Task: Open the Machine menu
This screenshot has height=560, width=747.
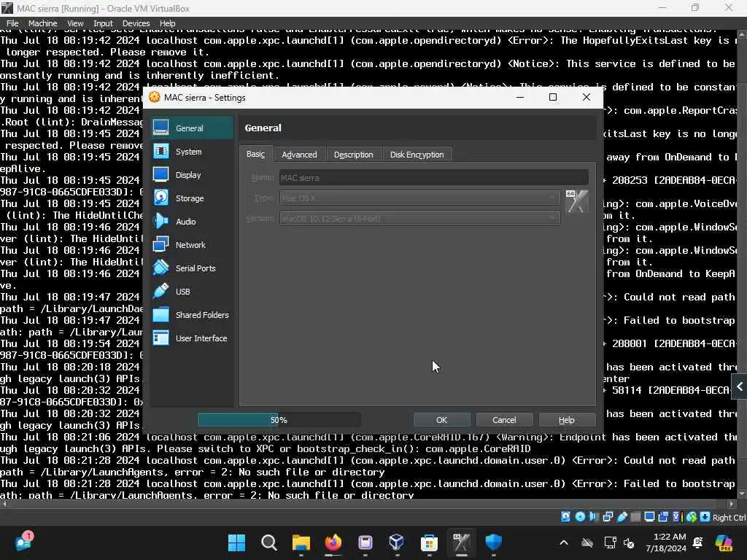Action: (42, 23)
